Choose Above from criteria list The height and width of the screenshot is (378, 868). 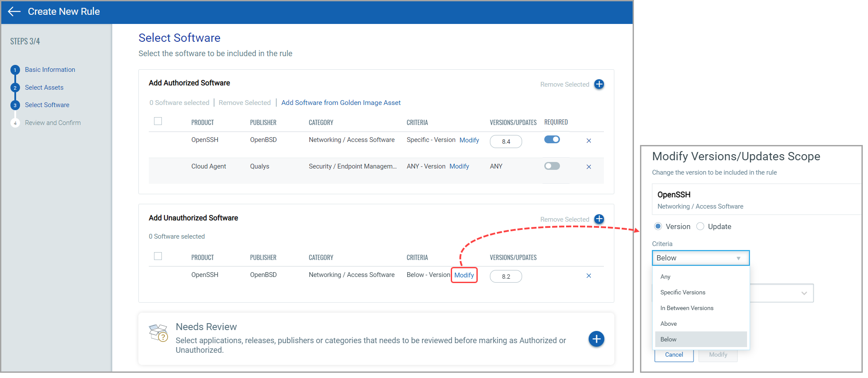point(701,324)
